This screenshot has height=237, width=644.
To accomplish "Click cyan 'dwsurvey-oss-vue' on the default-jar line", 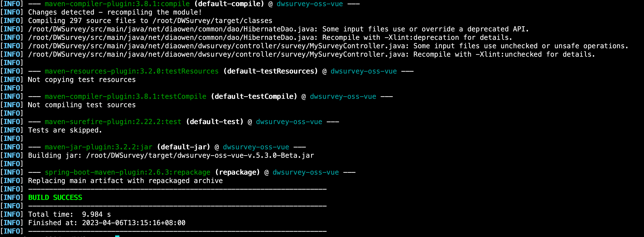I will point(256,147).
